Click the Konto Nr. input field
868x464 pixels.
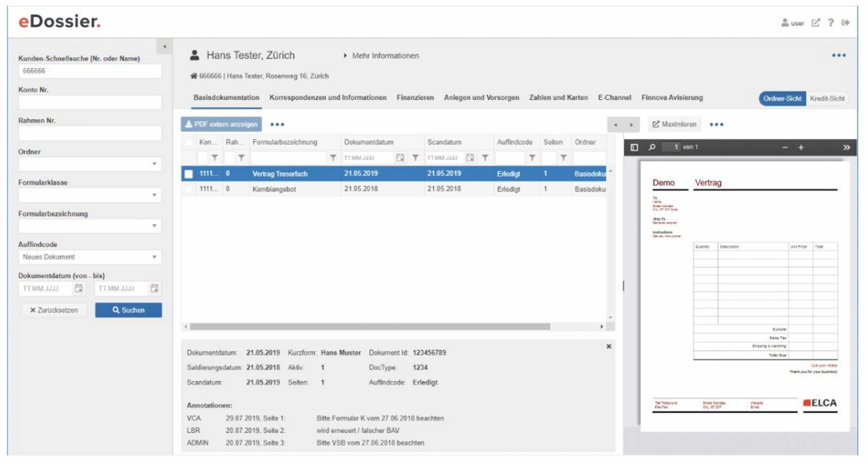pos(90,102)
